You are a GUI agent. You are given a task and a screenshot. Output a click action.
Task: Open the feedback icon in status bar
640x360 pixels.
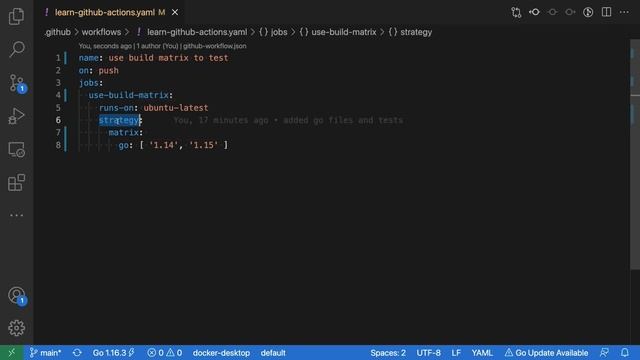point(604,353)
